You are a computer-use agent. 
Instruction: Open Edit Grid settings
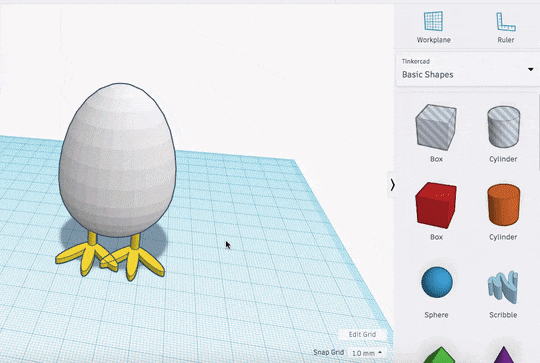[x=362, y=334]
